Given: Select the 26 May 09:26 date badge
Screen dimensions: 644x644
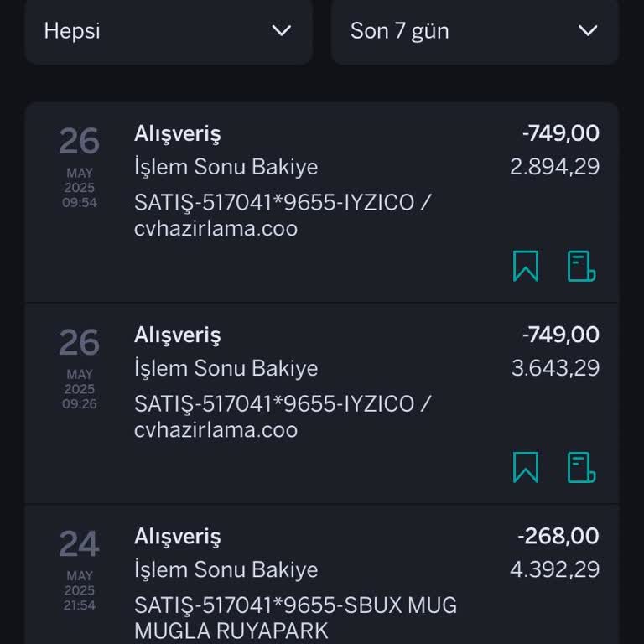Looking at the screenshot, I should pyautogui.click(x=79, y=367).
